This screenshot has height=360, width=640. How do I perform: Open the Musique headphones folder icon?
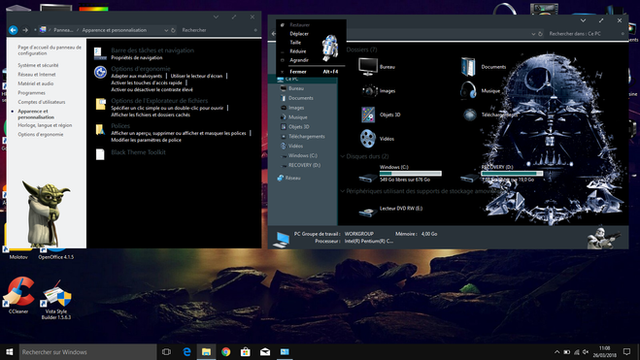click(x=468, y=90)
